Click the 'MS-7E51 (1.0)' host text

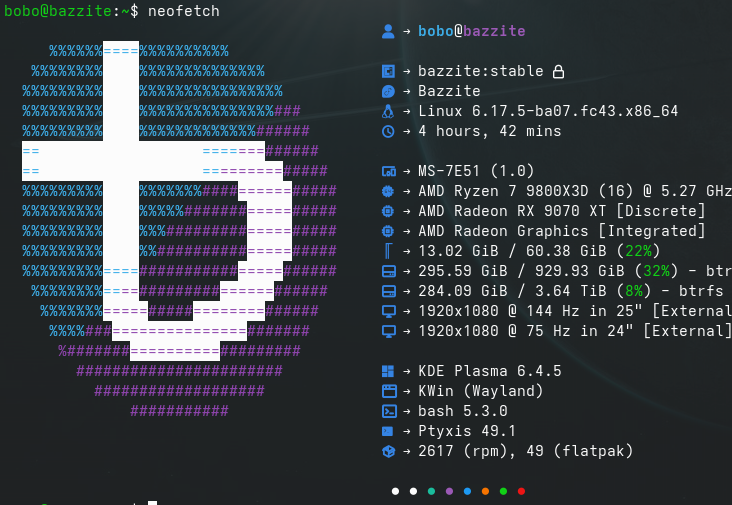pyautogui.click(x=476, y=171)
